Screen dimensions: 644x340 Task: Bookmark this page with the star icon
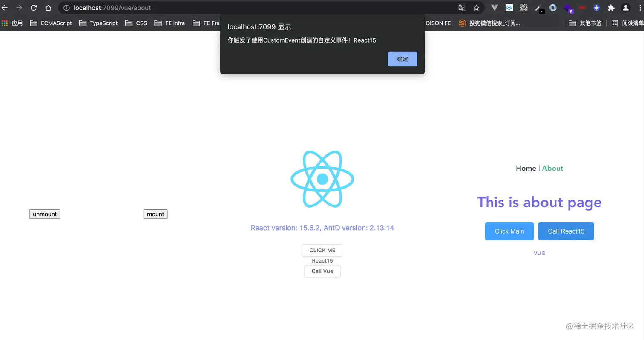(x=476, y=8)
